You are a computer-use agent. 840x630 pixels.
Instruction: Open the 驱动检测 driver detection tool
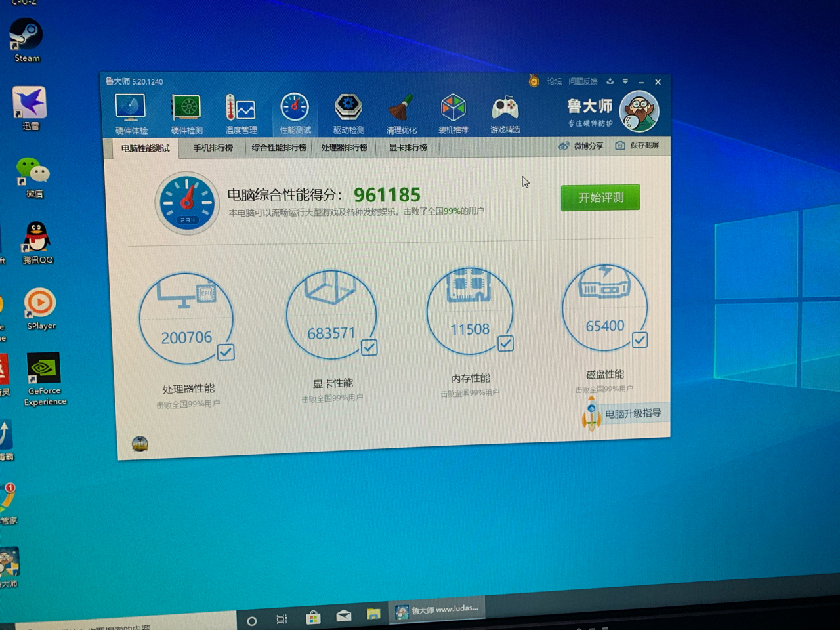(x=348, y=114)
